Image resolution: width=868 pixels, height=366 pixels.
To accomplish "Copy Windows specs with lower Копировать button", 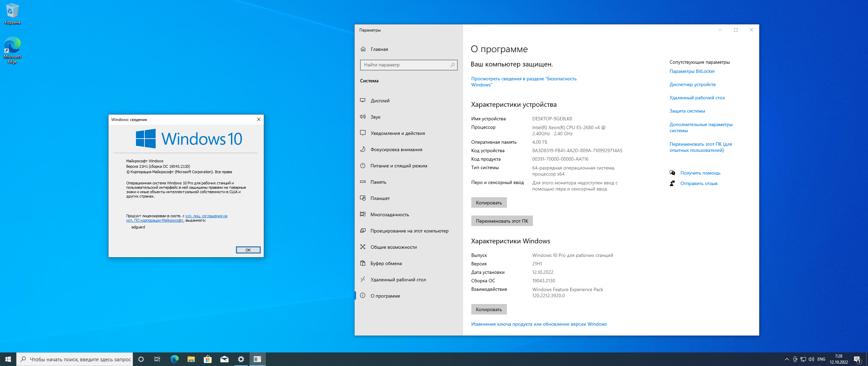I will pyautogui.click(x=489, y=309).
